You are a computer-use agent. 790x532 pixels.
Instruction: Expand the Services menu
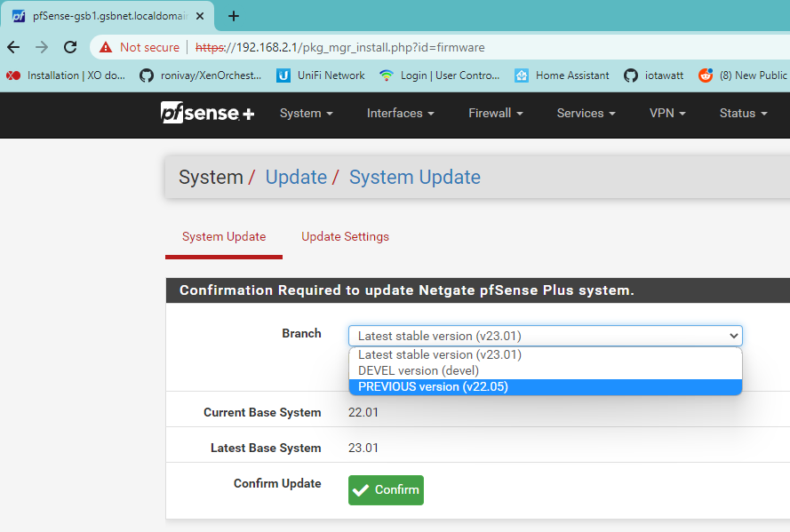(x=586, y=114)
